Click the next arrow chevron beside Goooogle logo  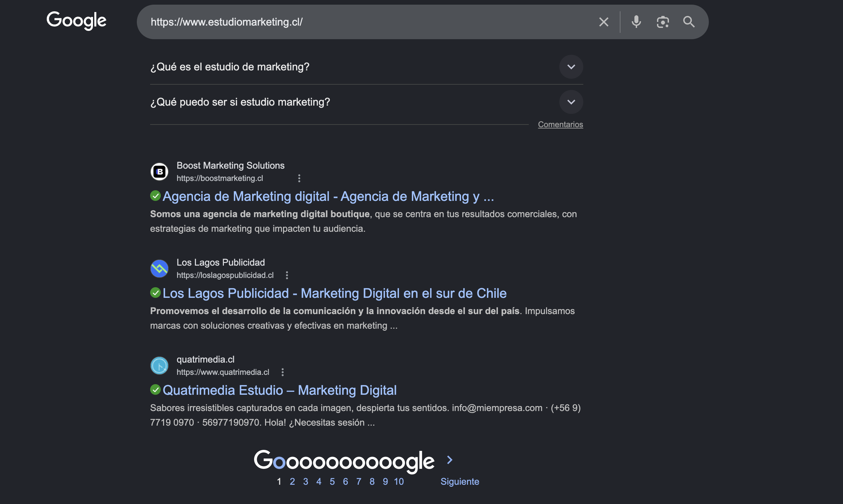click(x=449, y=460)
